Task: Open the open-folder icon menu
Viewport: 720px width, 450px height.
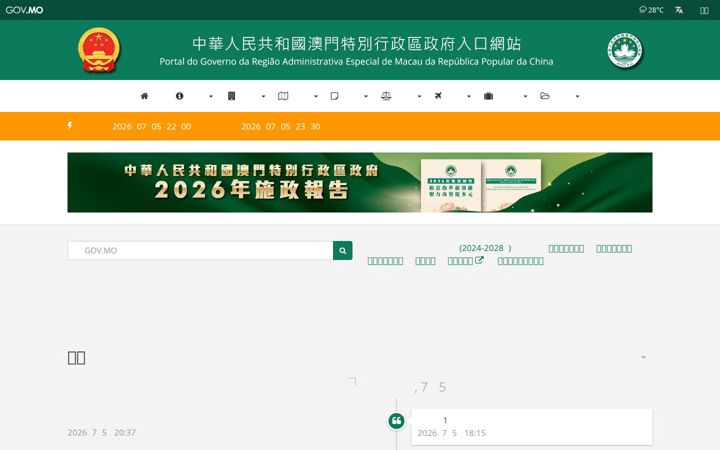Action: click(545, 96)
